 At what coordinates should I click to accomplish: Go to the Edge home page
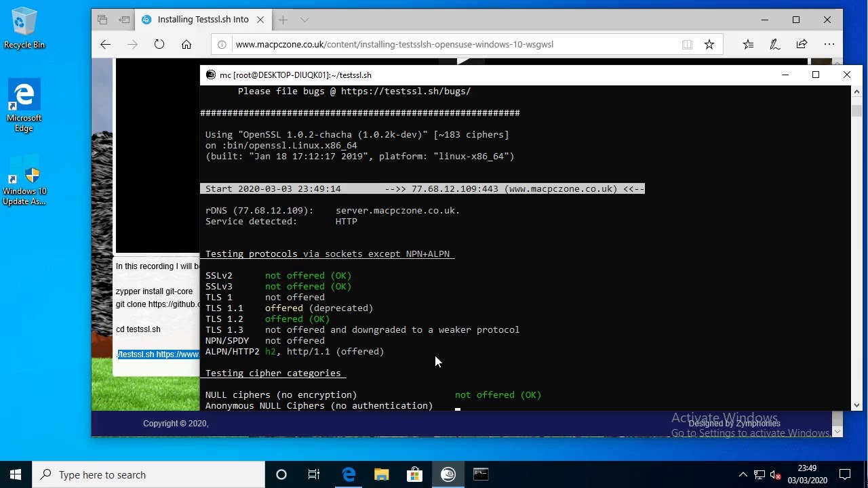(186, 44)
